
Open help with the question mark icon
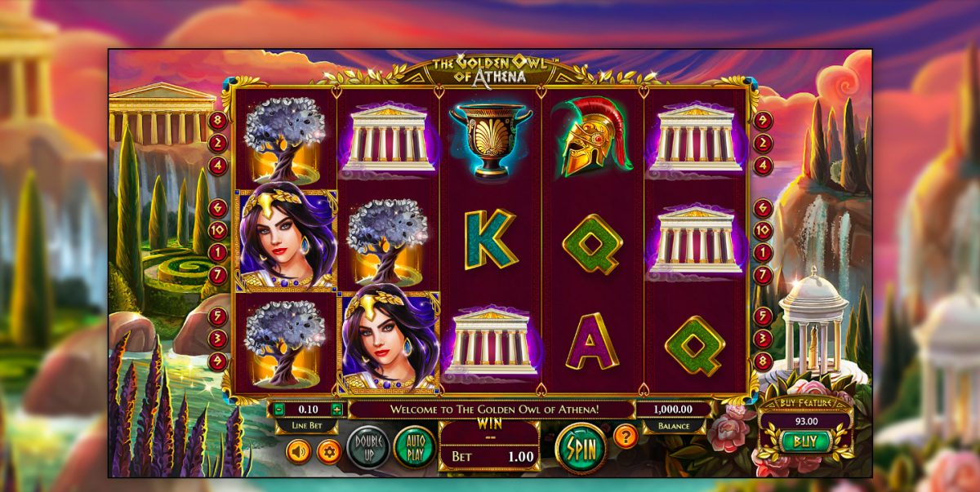pos(625,436)
